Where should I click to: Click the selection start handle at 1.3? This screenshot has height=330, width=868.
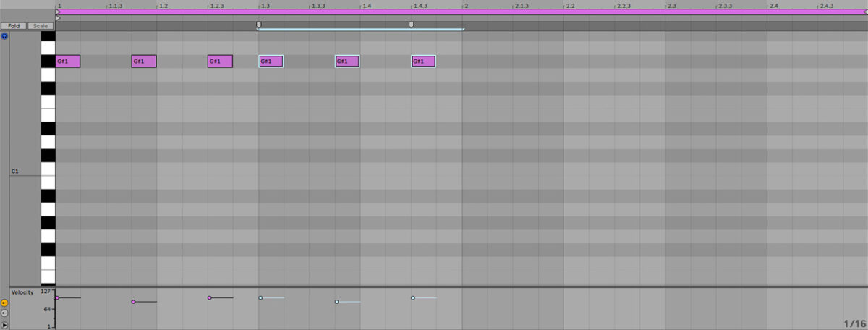259,25
